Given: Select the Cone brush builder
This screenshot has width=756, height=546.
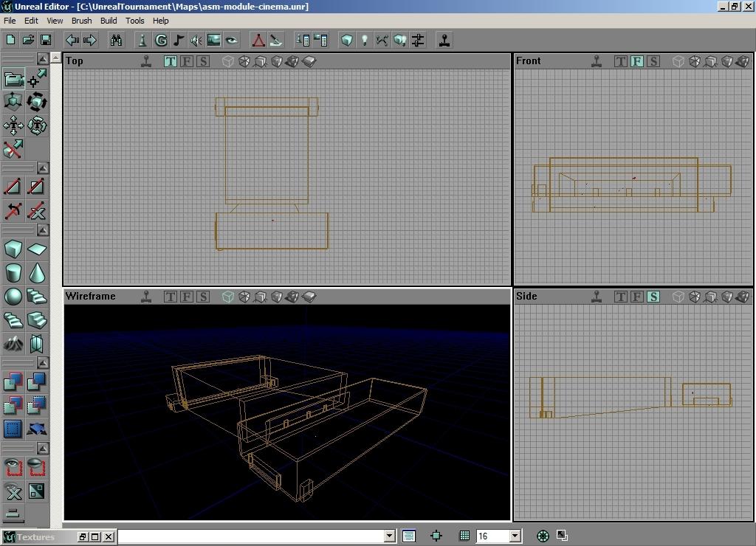Looking at the screenshot, I should (37, 273).
